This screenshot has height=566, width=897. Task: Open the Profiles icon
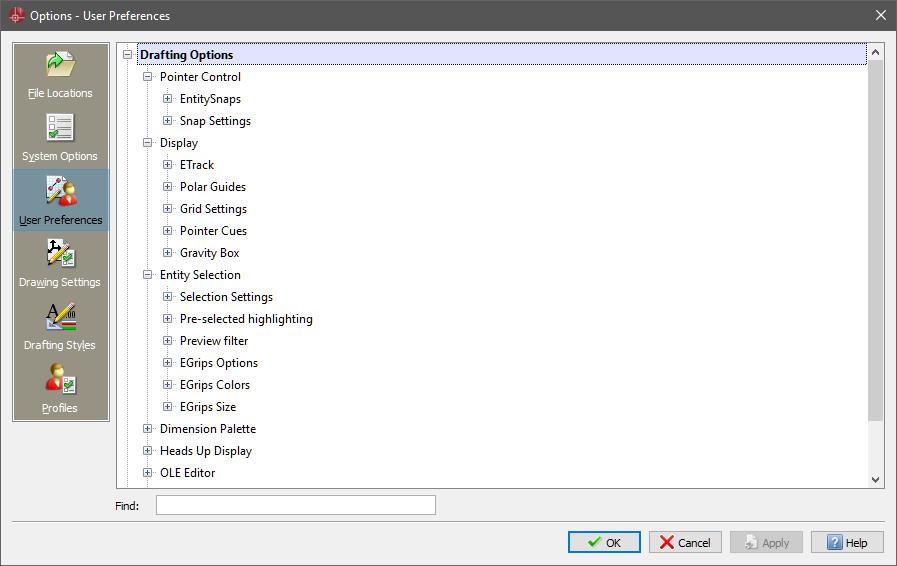tap(61, 379)
